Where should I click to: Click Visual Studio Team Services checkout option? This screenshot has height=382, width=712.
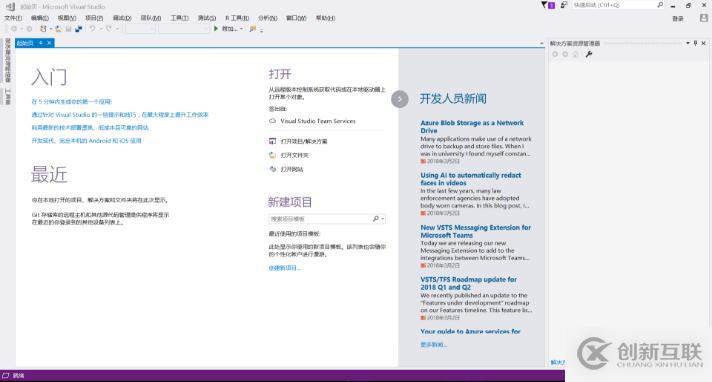(x=318, y=121)
